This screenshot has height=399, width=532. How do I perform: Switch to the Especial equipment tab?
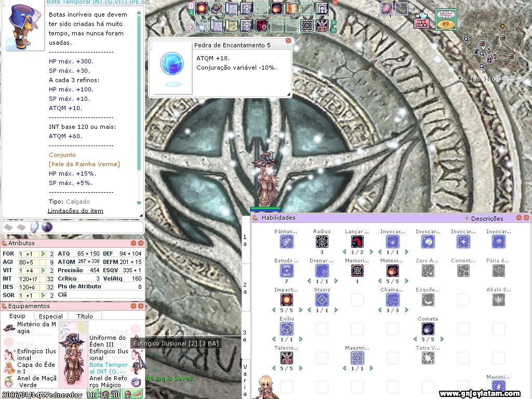tap(51, 316)
